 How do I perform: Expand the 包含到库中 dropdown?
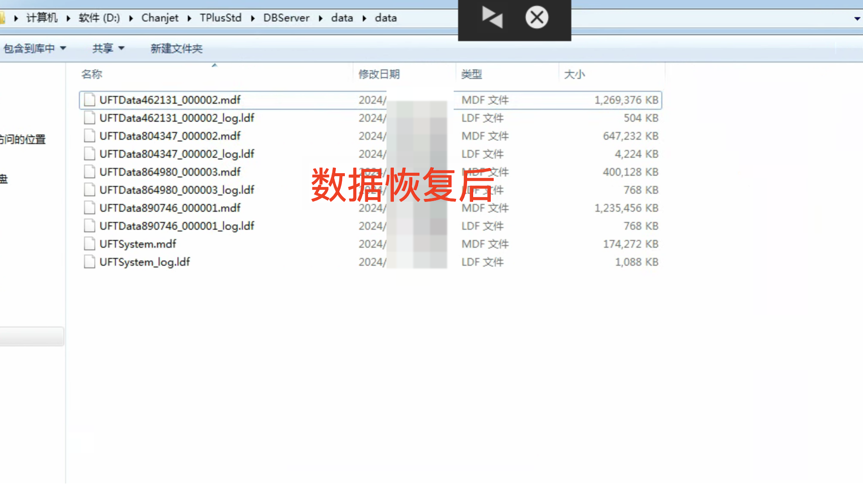click(35, 48)
